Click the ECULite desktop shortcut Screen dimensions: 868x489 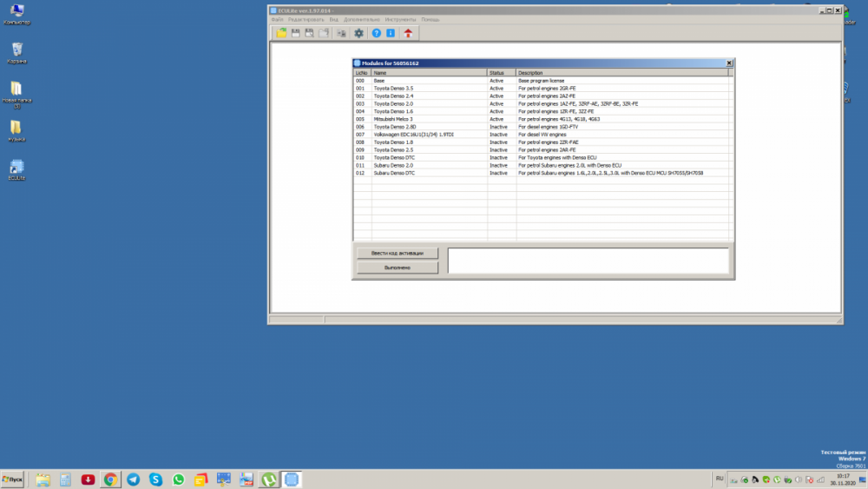[16, 170]
